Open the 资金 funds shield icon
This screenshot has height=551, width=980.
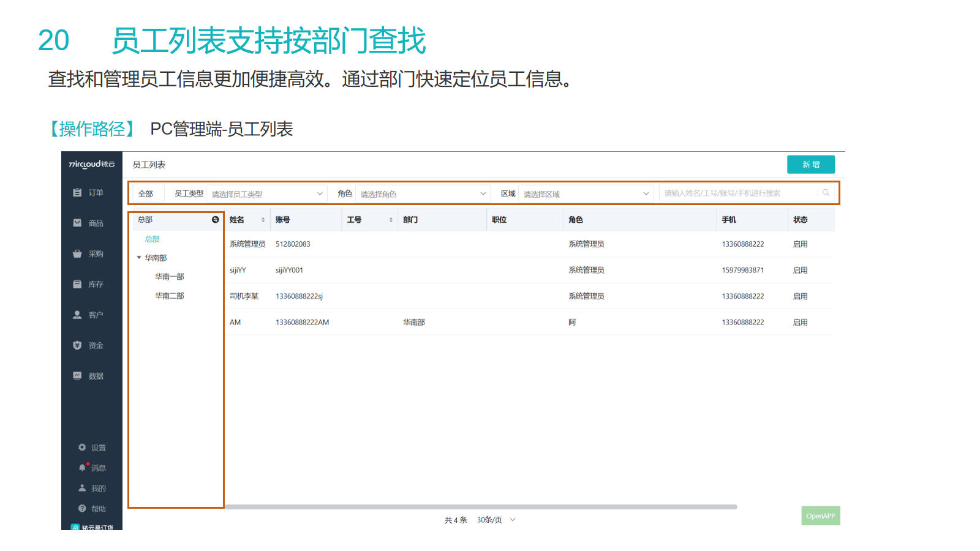(x=77, y=345)
